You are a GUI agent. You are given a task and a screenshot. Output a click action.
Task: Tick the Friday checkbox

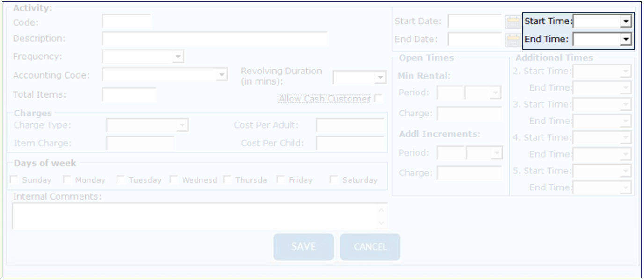281,180
